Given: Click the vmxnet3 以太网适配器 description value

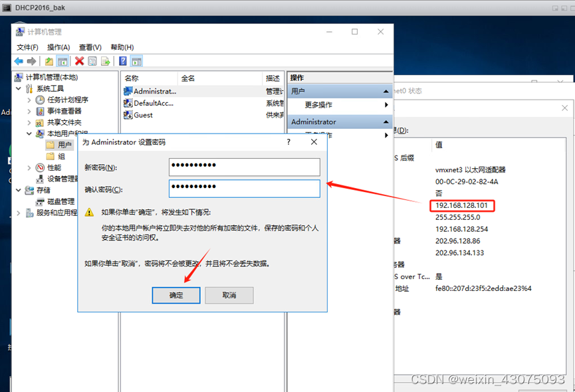Looking at the screenshot, I should coord(470,169).
